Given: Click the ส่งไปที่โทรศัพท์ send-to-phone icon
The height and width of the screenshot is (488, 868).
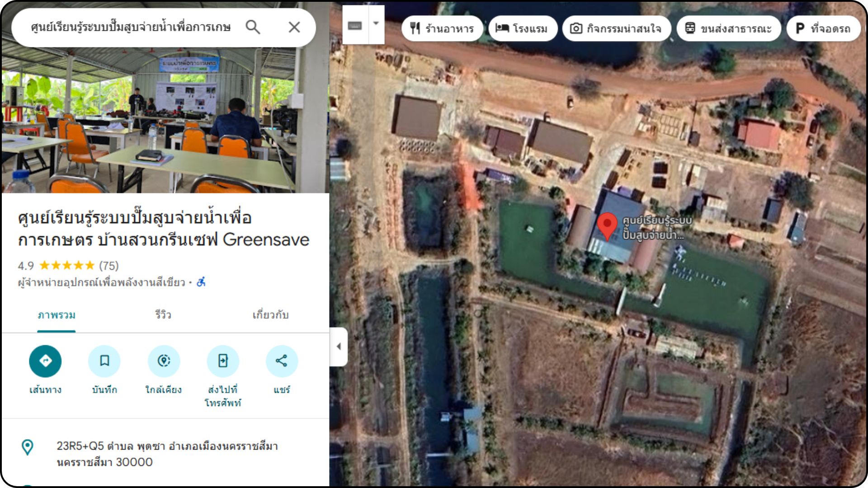Looking at the screenshot, I should pos(223,361).
